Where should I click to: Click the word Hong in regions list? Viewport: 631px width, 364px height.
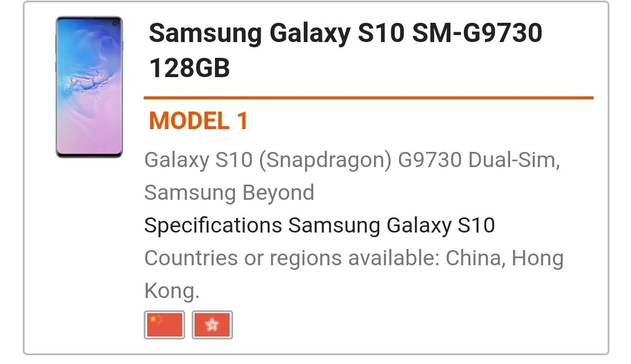(x=538, y=259)
